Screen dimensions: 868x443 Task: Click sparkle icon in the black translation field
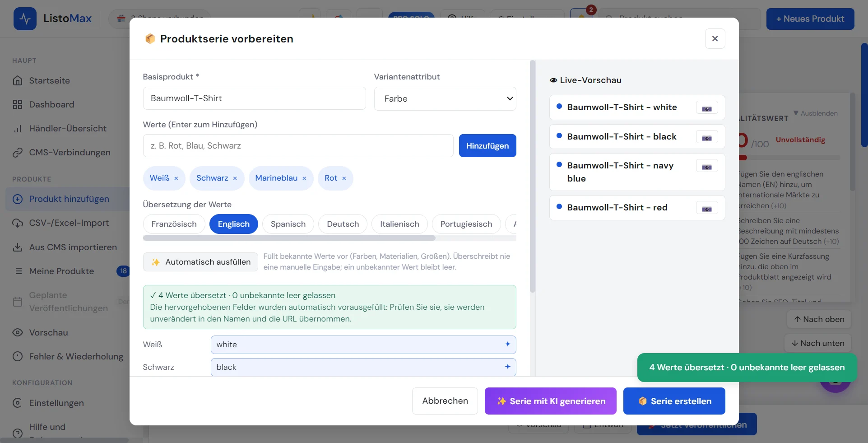507,367
